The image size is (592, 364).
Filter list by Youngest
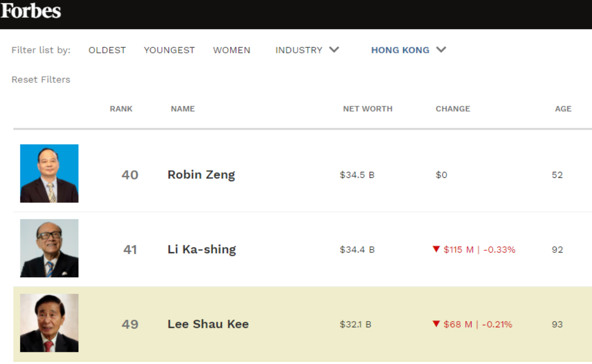[x=169, y=50]
